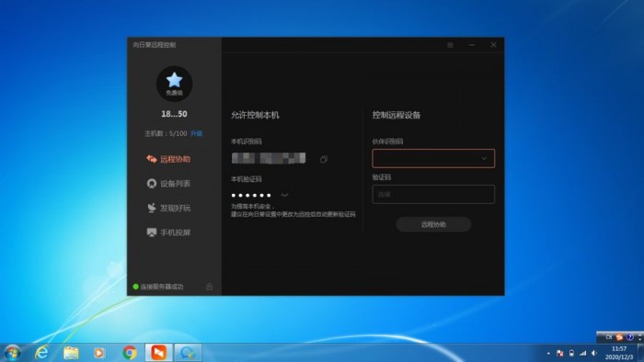Open Internet Explorer from the taskbar
Screen dimensions: 644x362
tap(41, 352)
